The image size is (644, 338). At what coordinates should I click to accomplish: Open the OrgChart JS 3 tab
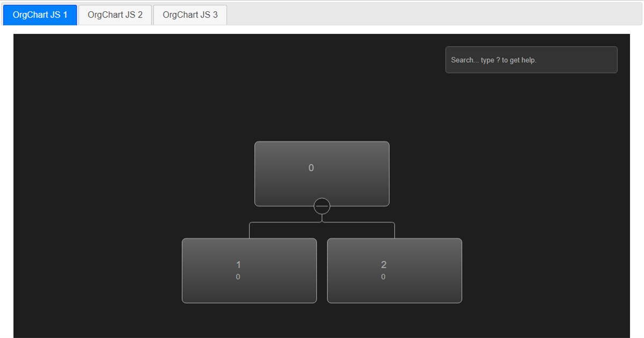(x=190, y=15)
